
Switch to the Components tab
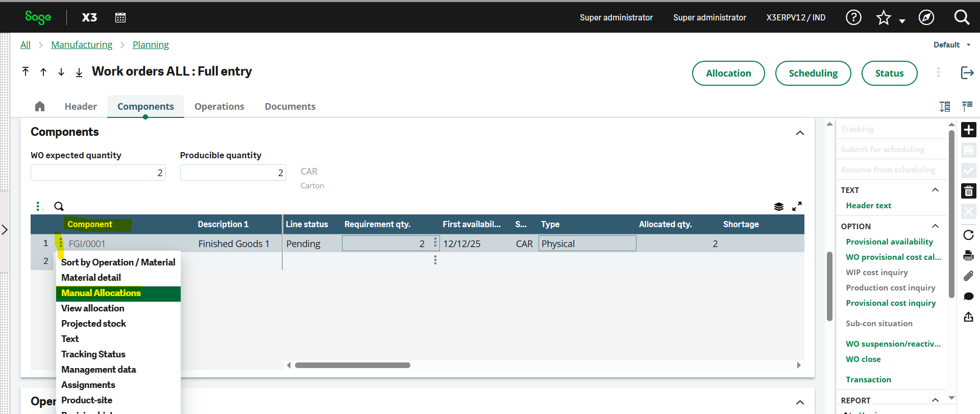click(x=145, y=106)
